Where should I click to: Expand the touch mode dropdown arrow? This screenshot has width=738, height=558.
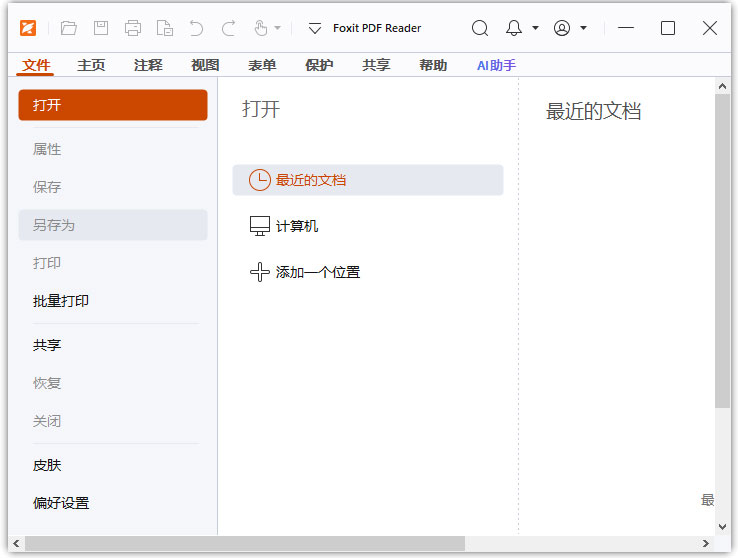point(278,28)
